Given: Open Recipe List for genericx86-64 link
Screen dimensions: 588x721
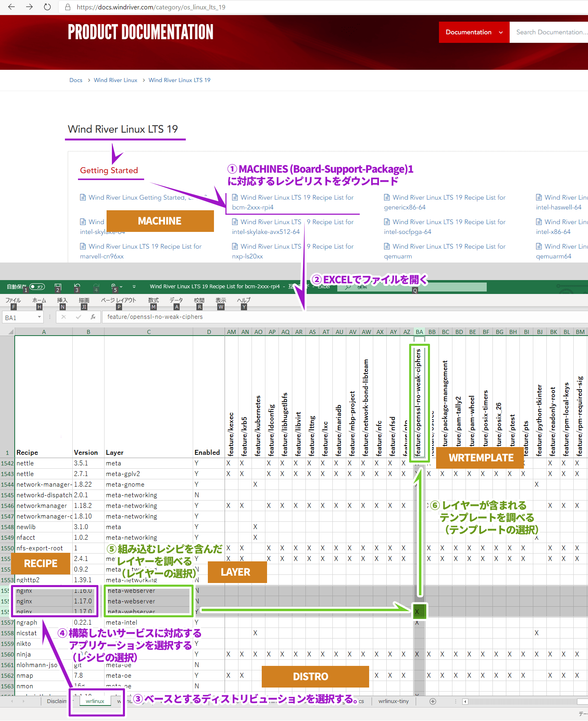Looking at the screenshot, I should pyautogui.click(x=445, y=202).
